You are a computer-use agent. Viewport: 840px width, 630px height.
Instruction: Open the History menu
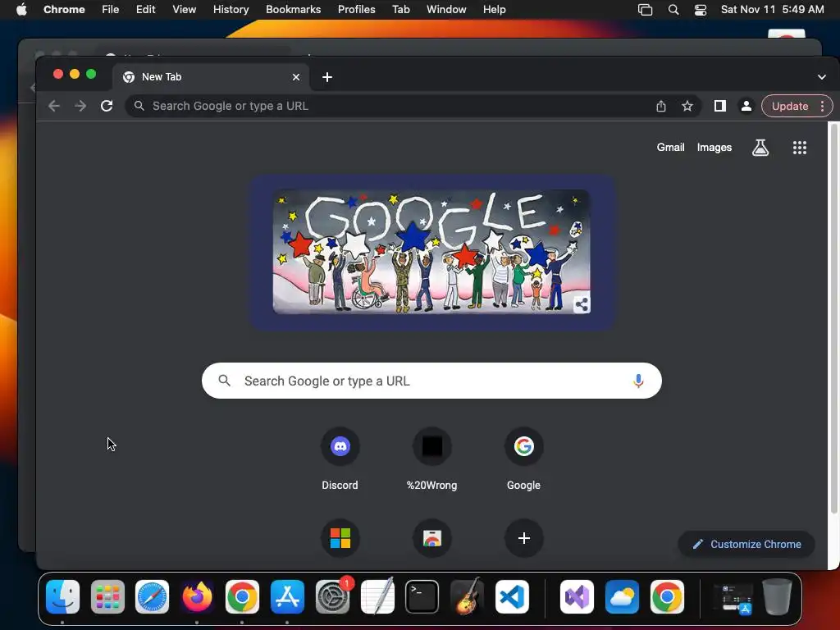(231, 10)
